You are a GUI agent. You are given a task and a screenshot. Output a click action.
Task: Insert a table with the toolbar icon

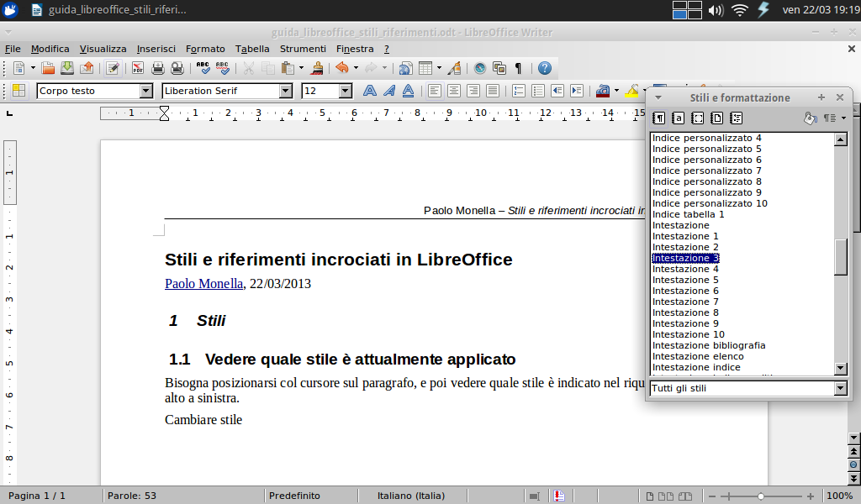tap(425, 68)
